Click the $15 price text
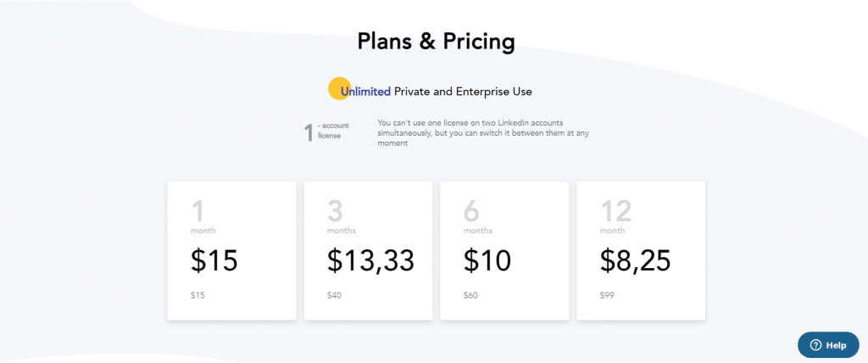 214,260
